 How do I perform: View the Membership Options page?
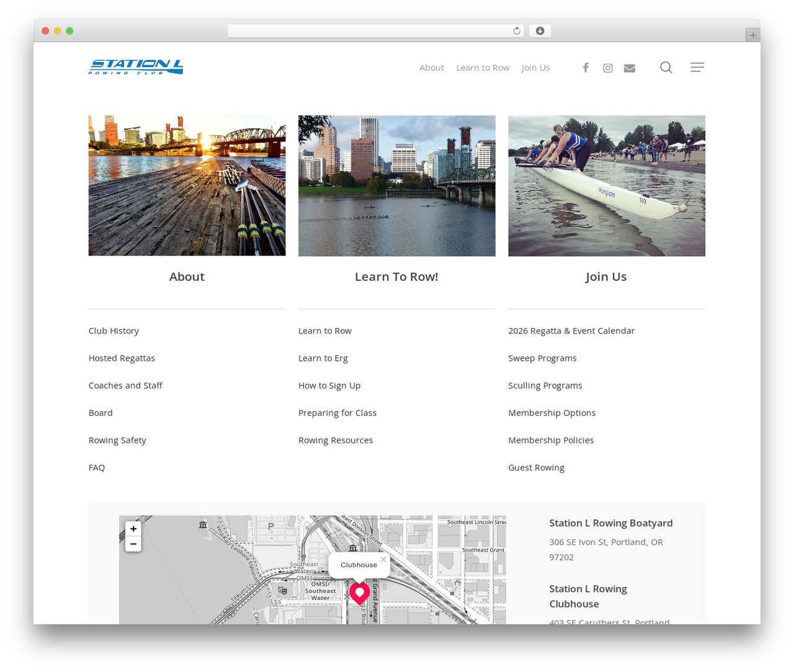[x=552, y=413]
